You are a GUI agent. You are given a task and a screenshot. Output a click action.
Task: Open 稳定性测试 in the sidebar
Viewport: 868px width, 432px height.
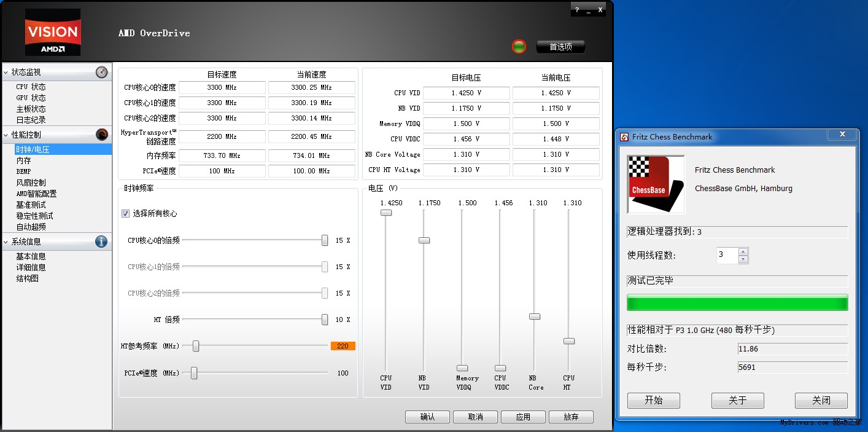coord(34,216)
